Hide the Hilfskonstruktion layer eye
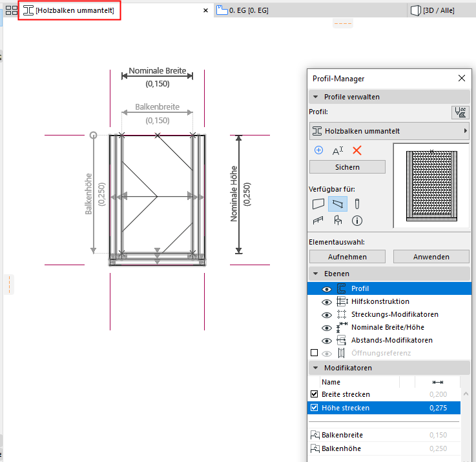The image size is (476, 462). [x=327, y=302]
